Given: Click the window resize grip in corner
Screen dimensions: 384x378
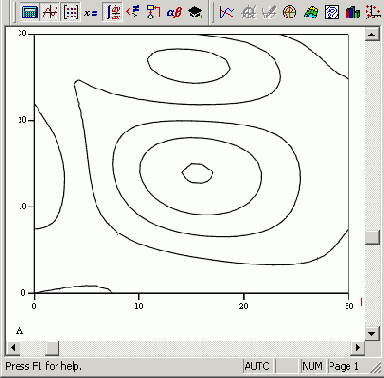Looking at the screenshot, I should point(376,367).
